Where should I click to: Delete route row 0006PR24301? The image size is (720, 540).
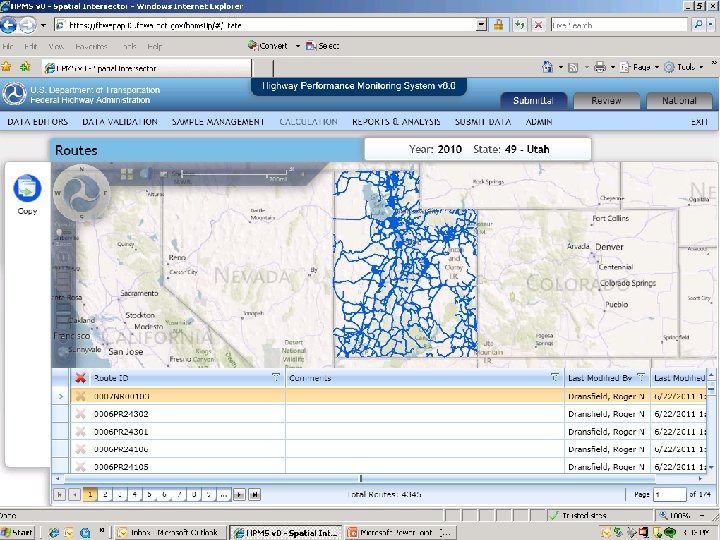tap(80, 432)
